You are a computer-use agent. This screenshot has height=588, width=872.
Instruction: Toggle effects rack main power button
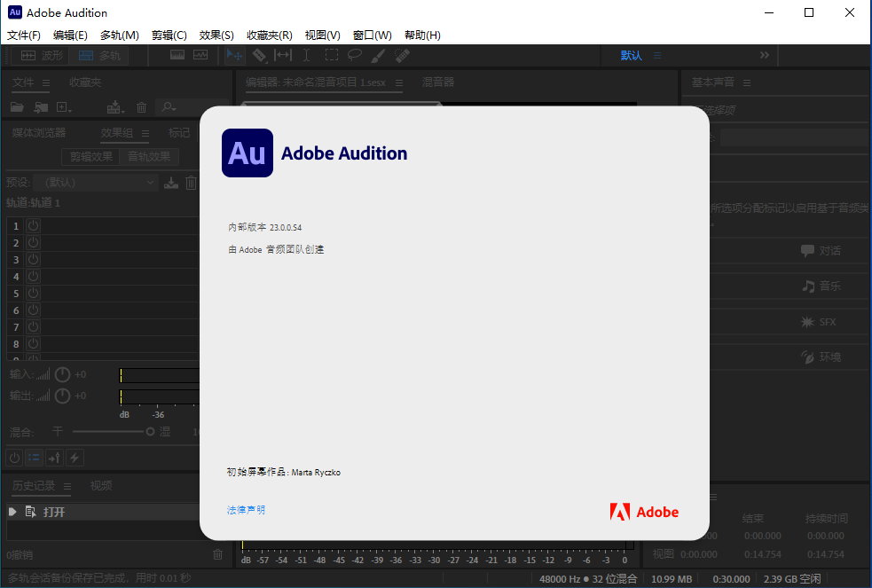[x=14, y=458]
